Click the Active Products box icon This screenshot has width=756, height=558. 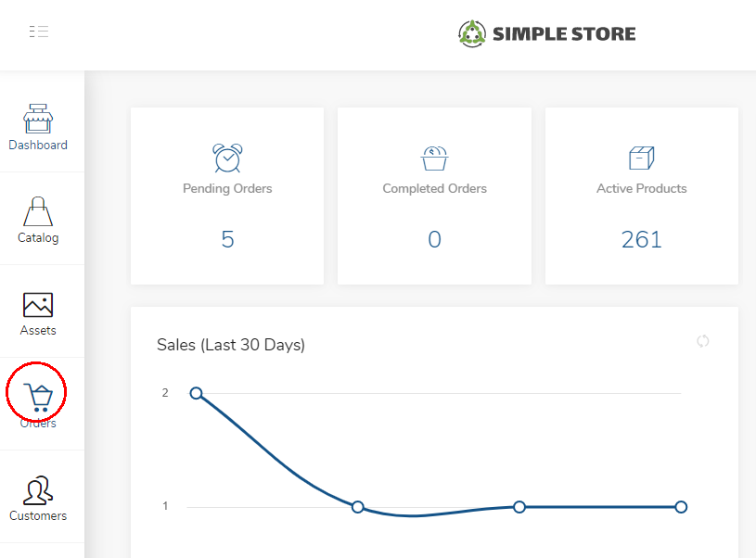tap(642, 158)
